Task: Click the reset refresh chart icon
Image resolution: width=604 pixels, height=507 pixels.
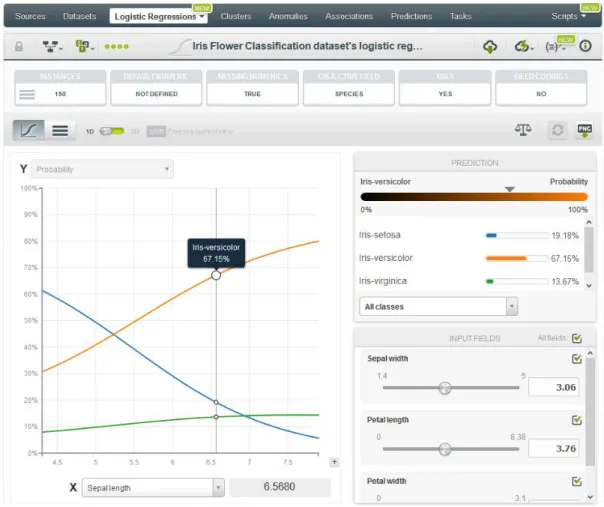Action: pyautogui.click(x=557, y=130)
